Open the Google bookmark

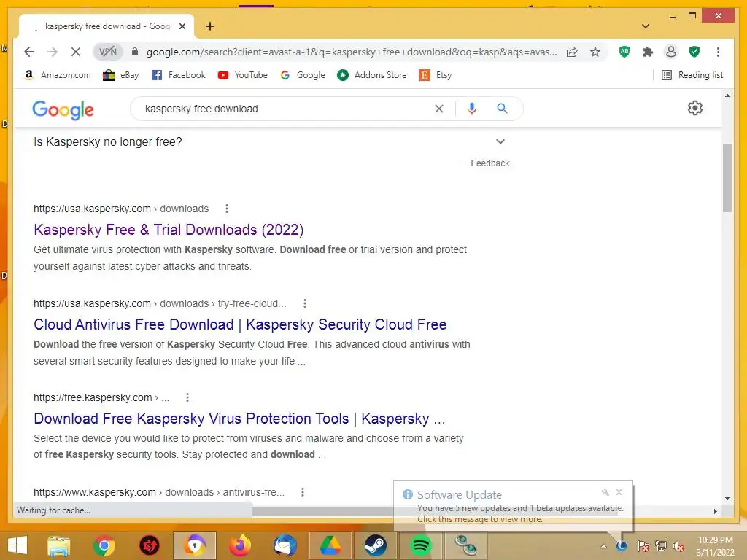[x=303, y=75]
